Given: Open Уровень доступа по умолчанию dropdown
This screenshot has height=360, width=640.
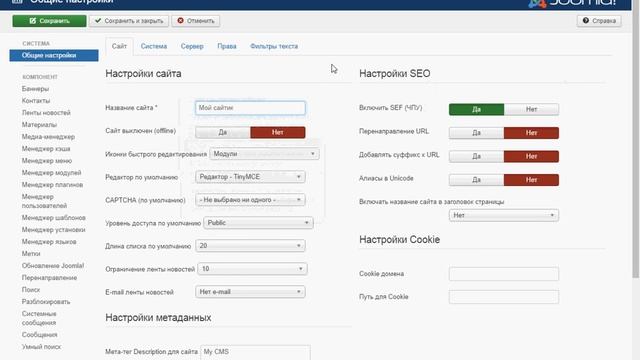Looking at the screenshot, I should 258,223.
